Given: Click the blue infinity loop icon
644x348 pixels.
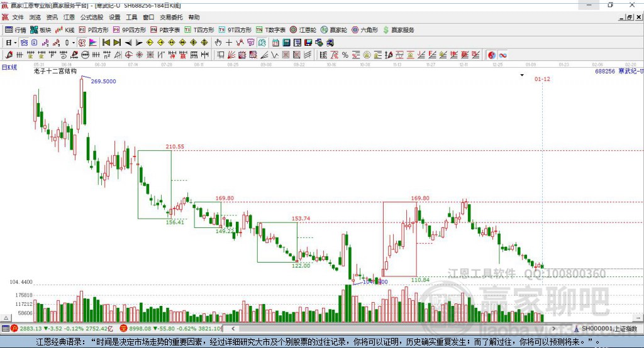Looking at the screenshot, I should [x=502, y=55].
